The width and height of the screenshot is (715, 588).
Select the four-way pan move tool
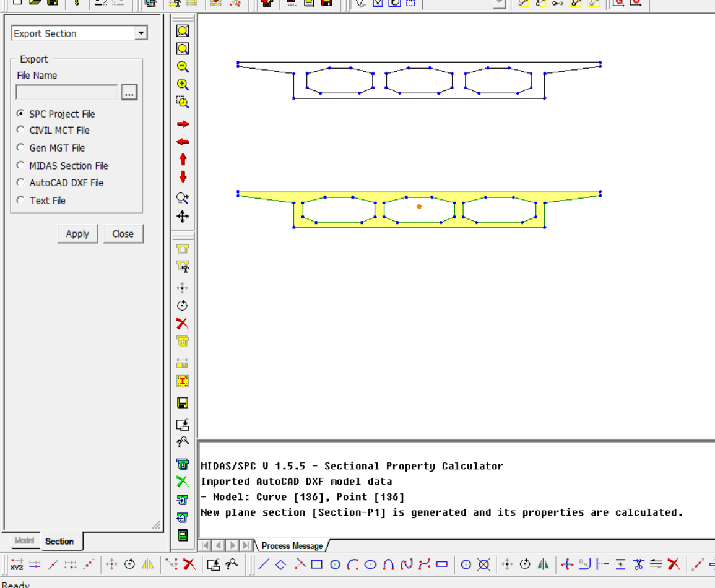click(183, 217)
